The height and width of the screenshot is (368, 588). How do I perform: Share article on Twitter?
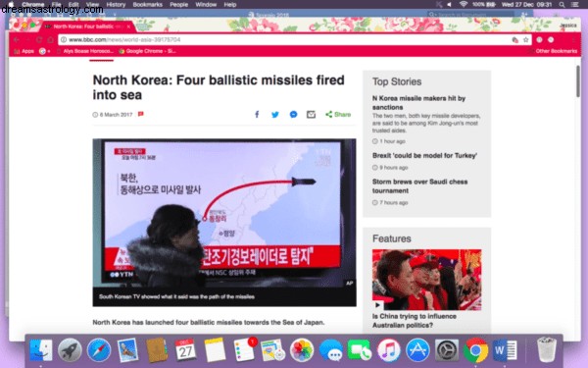pyautogui.click(x=274, y=115)
